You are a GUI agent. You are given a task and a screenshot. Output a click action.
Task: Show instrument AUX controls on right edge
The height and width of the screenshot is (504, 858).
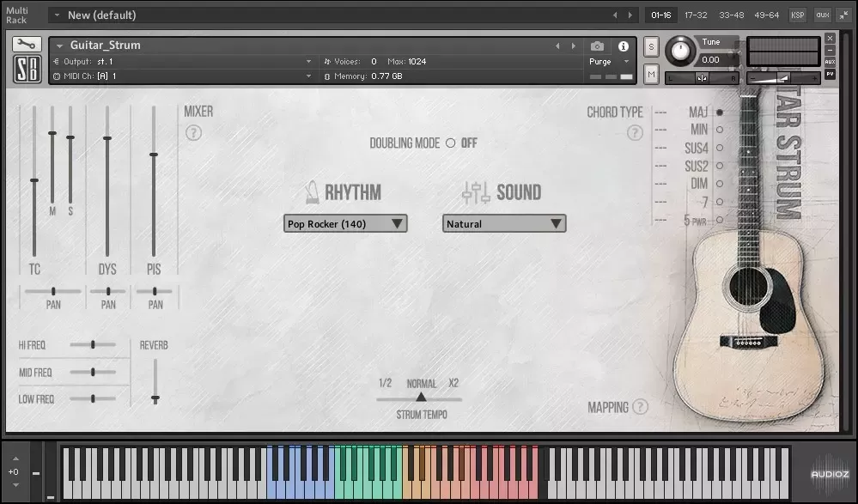tap(831, 62)
